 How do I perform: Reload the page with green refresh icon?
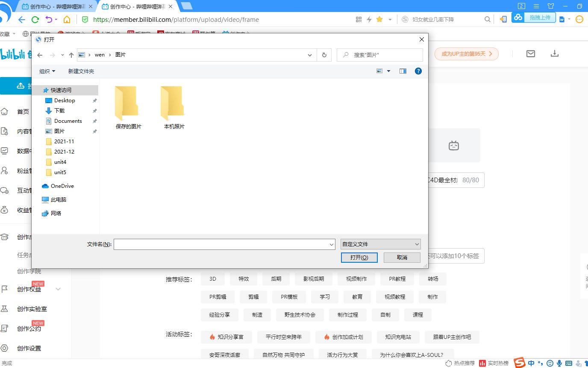(x=35, y=20)
